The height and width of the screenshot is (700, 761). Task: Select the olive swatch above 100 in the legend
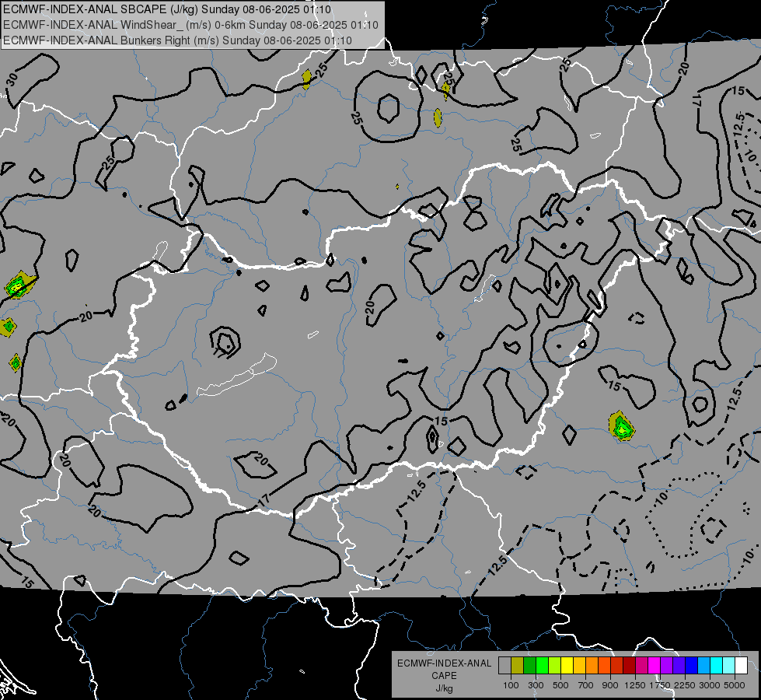pyautogui.click(x=518, y=666)
